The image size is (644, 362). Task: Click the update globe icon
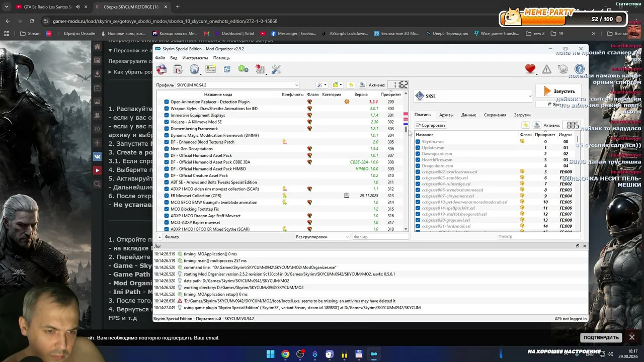point(563,69)
